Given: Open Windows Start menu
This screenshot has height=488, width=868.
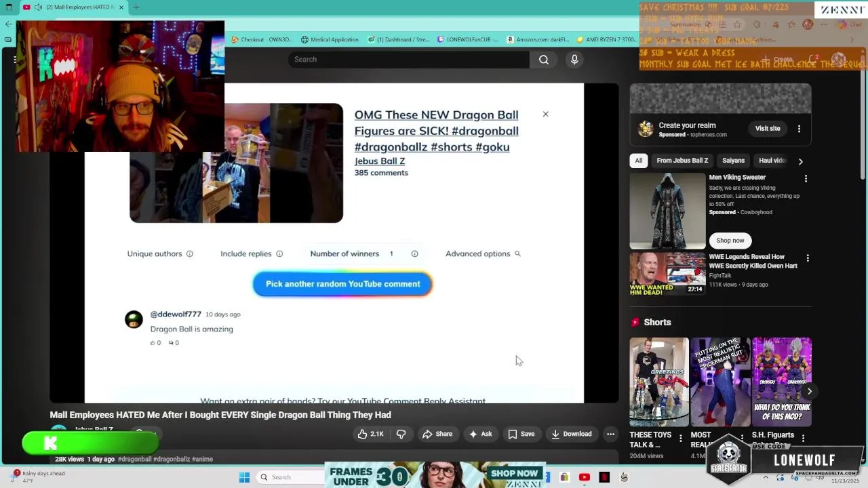Looking at the screenshot, I should coord(244,477).
